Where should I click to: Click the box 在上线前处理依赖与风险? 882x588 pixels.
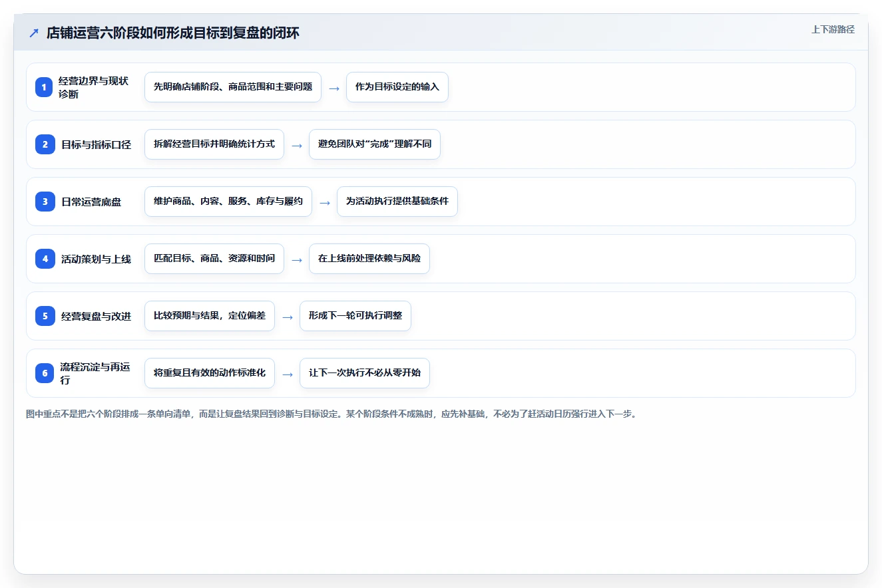point(369,259)
